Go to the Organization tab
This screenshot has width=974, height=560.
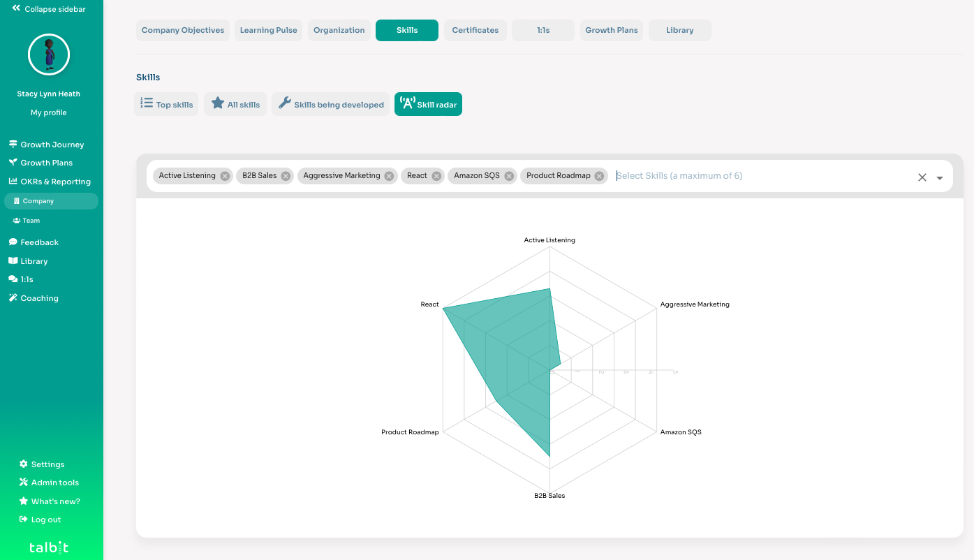pyautogui.click(x=339, y=30)
